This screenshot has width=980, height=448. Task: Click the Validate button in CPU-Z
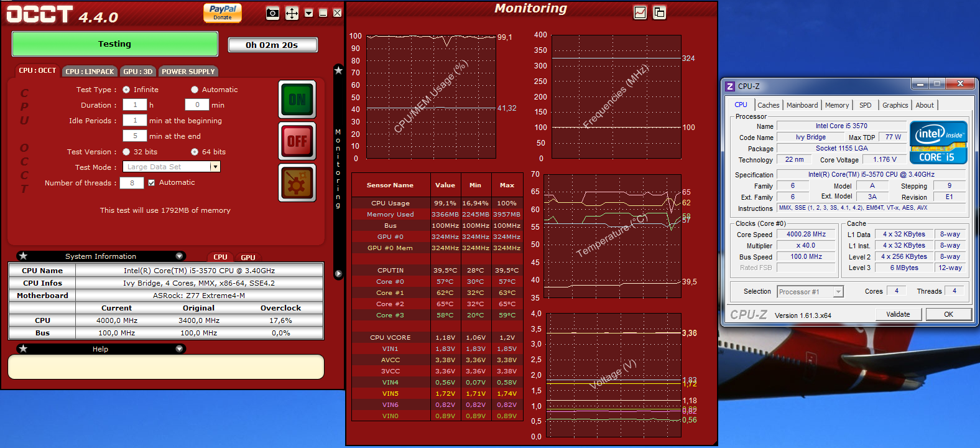coord(898,314)
